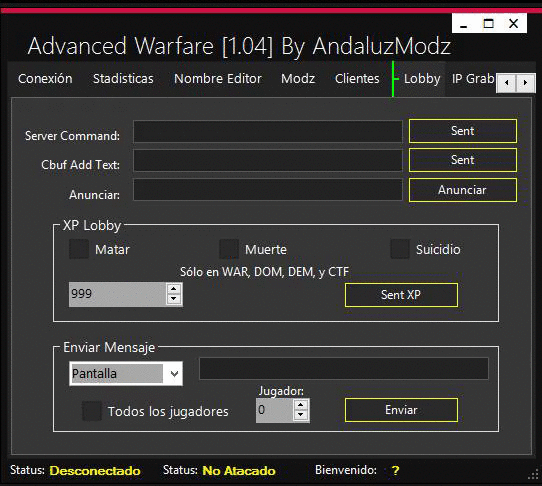Click the Enviar button
The height and width of the screenshot is (486, 542).
tap(401, 410)
